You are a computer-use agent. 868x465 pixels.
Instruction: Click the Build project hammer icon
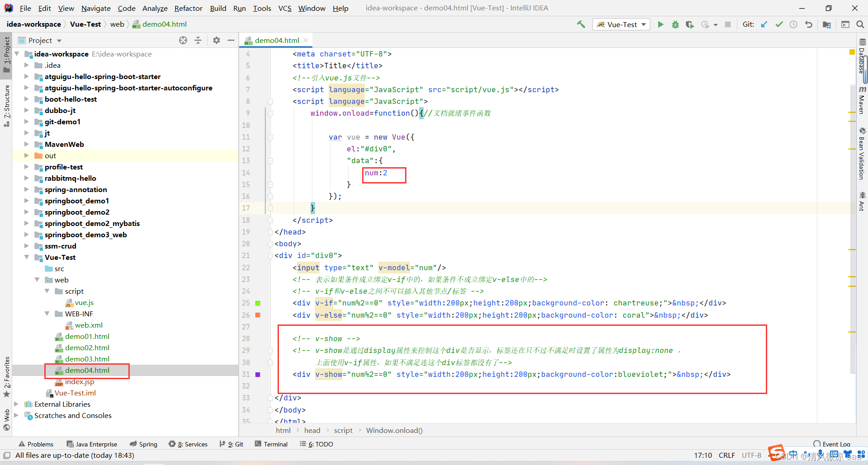click(581, 24)
